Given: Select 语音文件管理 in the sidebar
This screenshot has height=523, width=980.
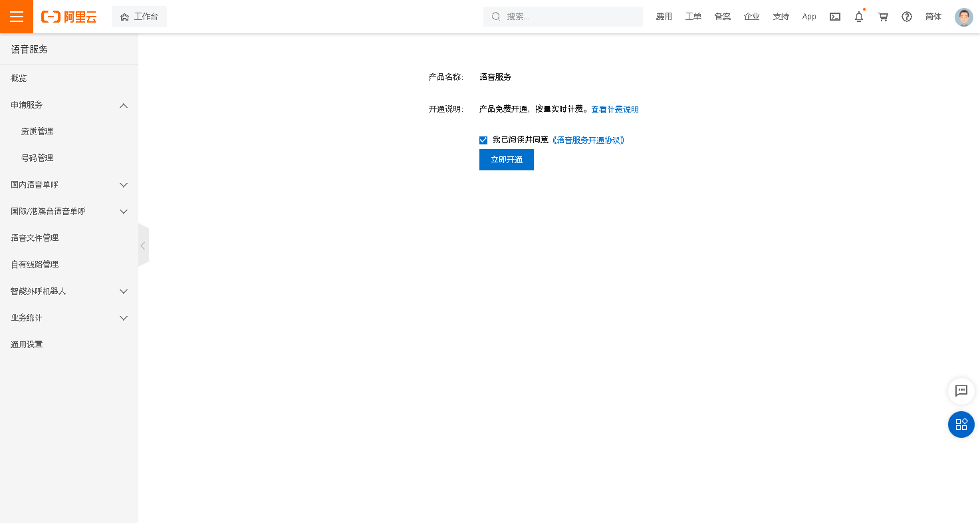Looking at the screenshot, I should click(x=35, y=238).
